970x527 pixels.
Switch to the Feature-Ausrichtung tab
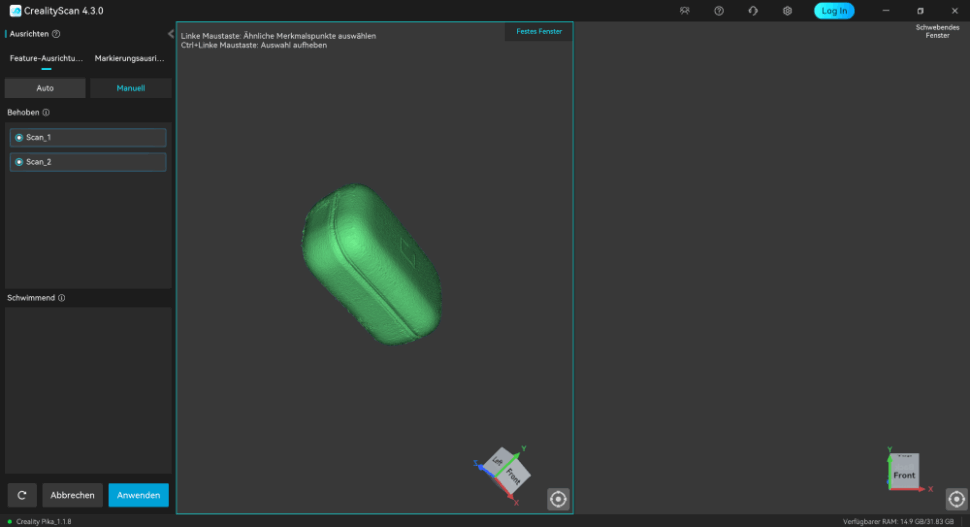(x=46, y=58)
